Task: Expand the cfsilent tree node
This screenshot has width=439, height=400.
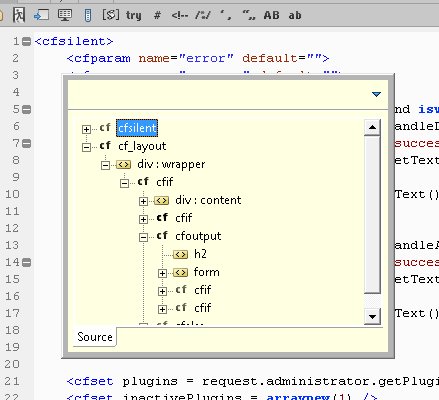Action: [x=86, y=129]
